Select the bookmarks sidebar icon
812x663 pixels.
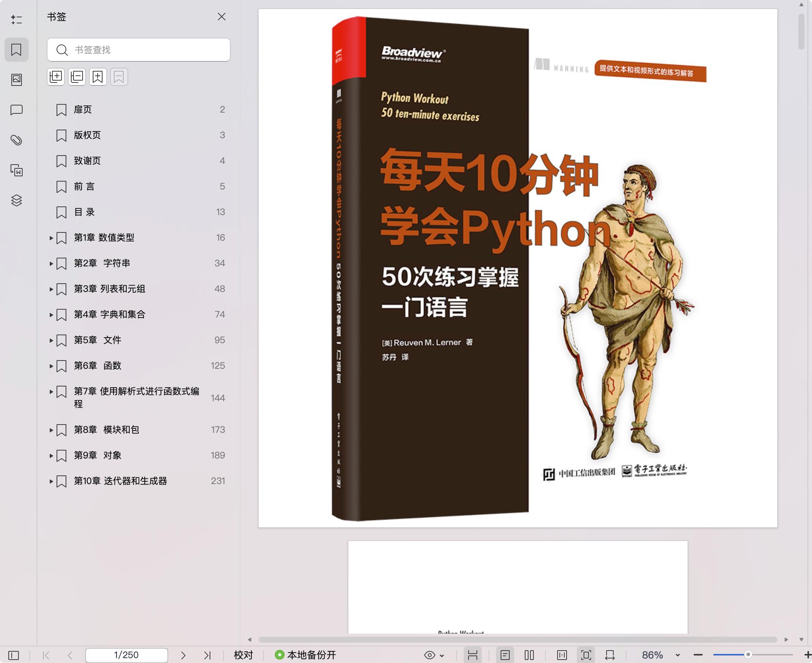17,50
